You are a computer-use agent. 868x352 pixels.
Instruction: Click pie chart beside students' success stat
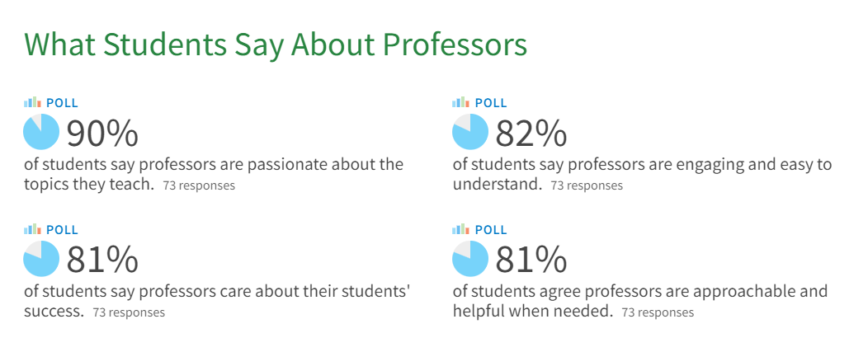point(41,259)
